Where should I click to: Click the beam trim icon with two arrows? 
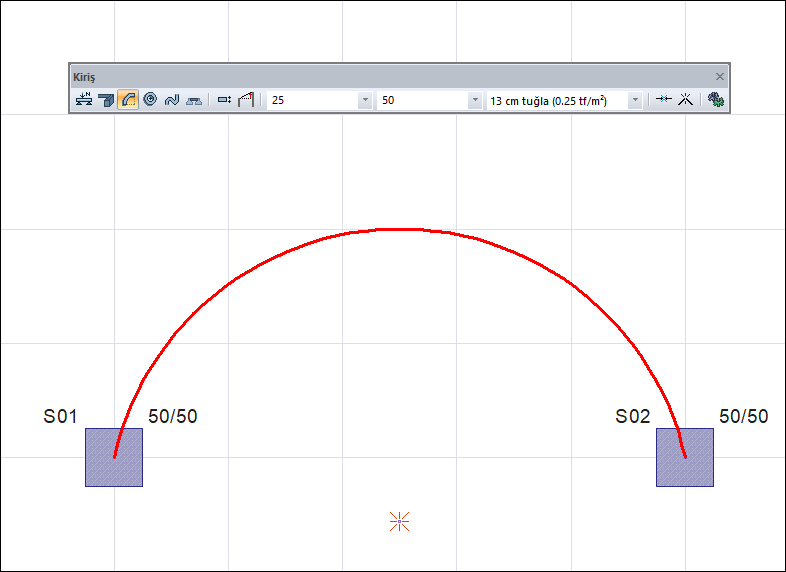point(663,100)
